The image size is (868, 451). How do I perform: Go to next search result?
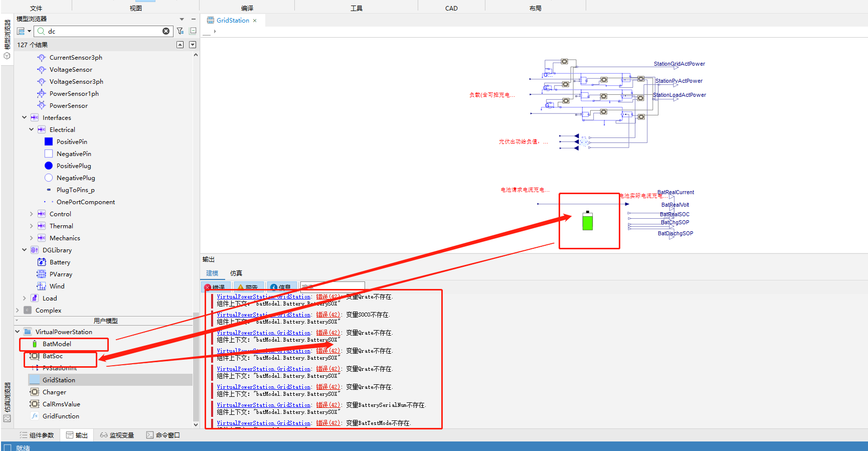tap(193, 45)
